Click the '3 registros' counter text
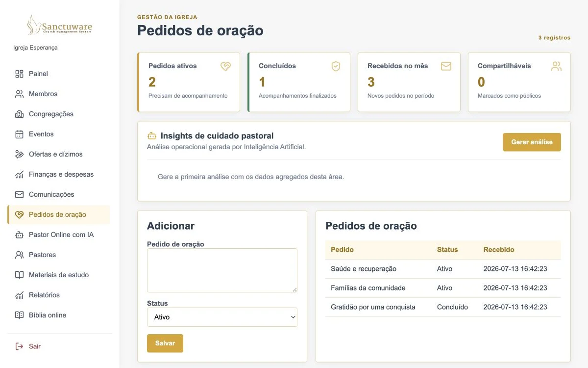Screen dimensions: 588x368 tap(554, 38)
